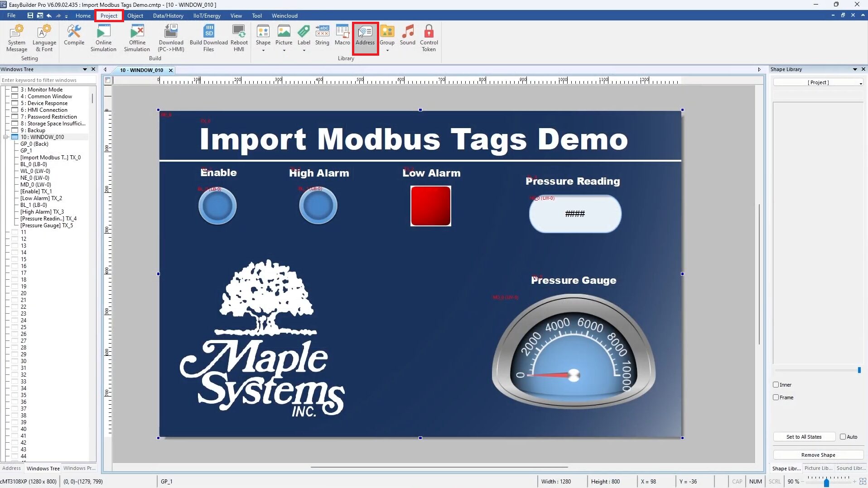
Task: Open the Address library
Action: [365, 37]
